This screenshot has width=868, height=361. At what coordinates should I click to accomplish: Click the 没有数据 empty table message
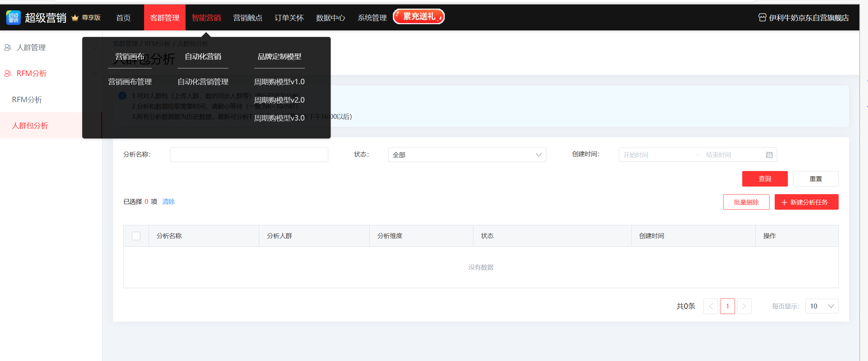point(481,267)
